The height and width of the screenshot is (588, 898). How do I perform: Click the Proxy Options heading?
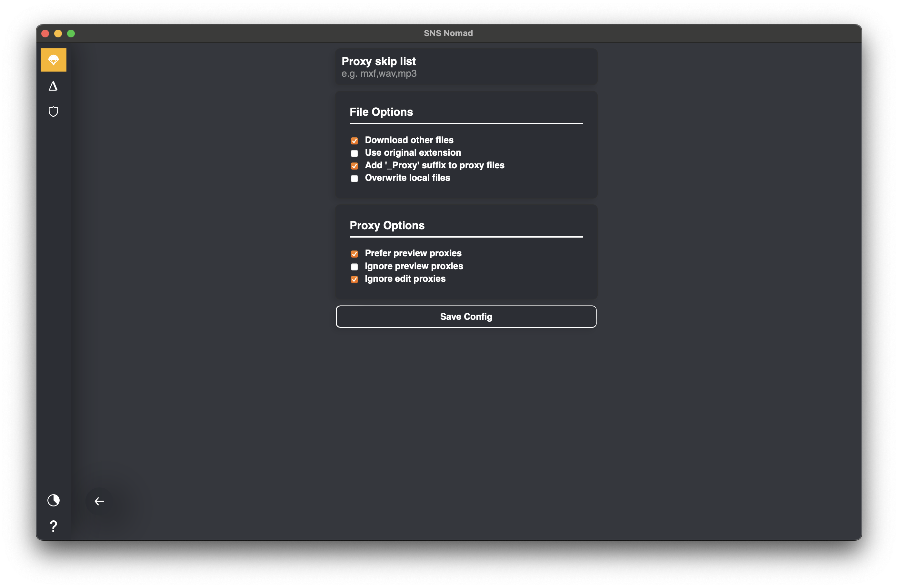(387, 225)
